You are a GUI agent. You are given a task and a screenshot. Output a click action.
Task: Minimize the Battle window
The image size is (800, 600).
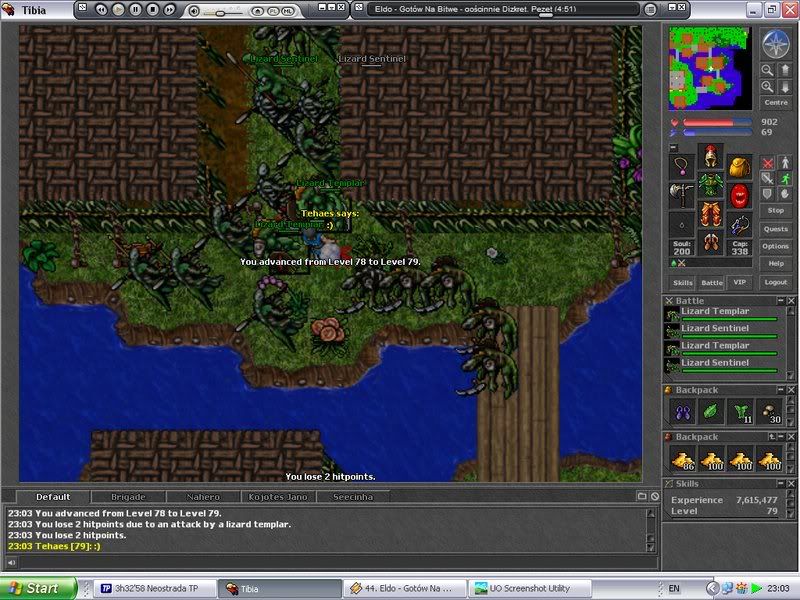[x=781, y=301]
